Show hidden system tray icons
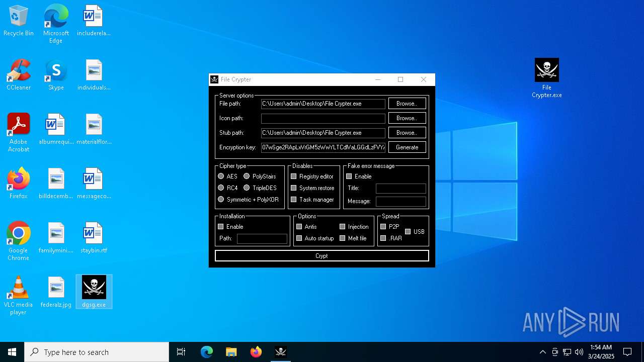 click(x=542, y=352)
